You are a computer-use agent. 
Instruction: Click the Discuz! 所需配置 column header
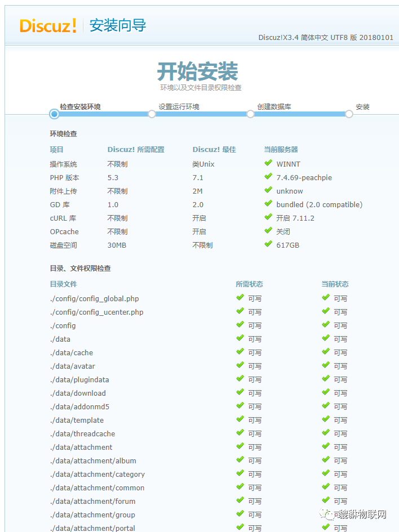pos(136,150)
